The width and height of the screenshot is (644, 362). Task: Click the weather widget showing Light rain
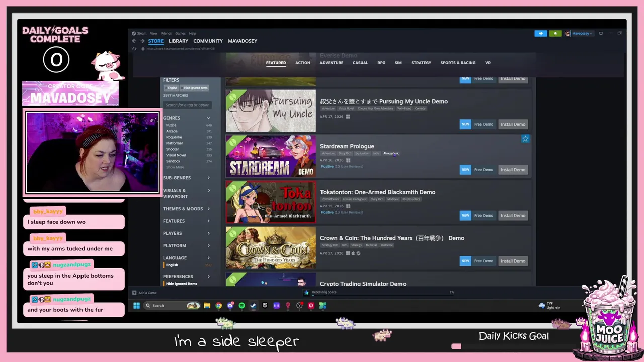tap(549, 305)
